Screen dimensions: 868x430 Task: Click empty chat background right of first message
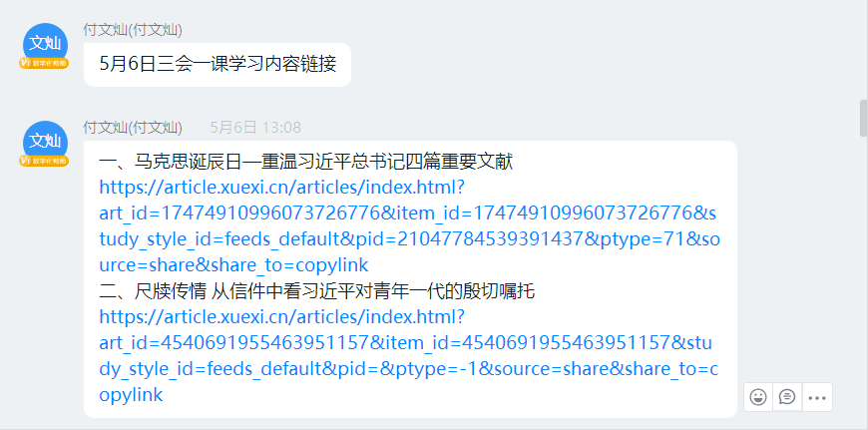599,65
